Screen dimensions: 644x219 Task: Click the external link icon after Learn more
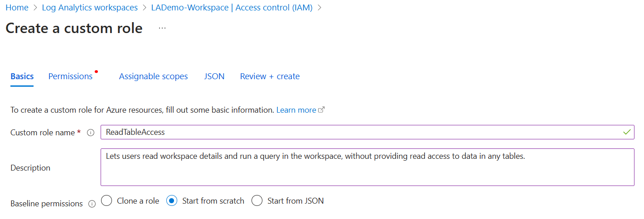322,110
